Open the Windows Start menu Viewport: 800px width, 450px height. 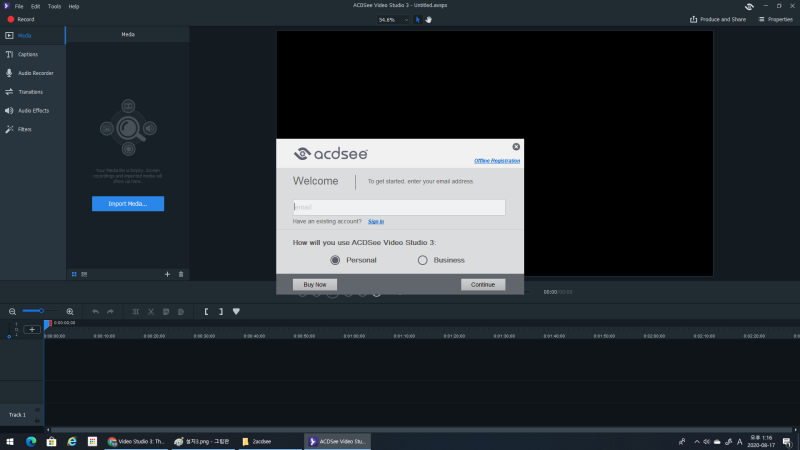[x=10, y=441]
